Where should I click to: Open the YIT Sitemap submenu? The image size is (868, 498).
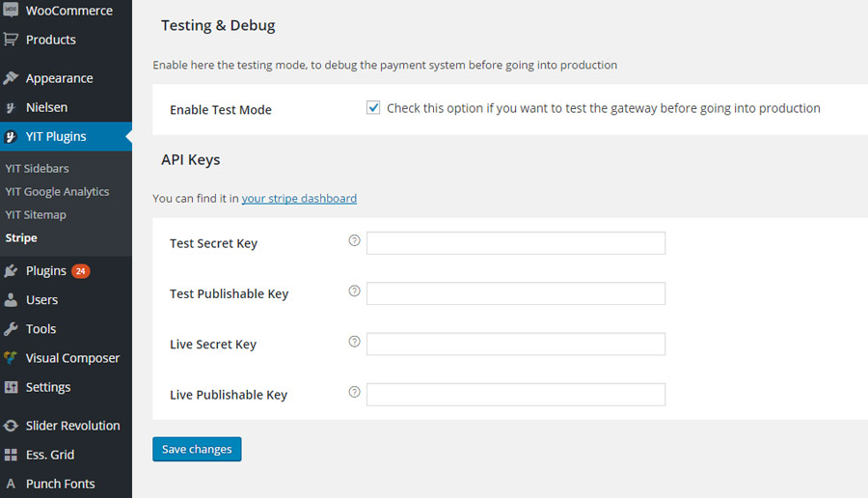coord(36,215)
